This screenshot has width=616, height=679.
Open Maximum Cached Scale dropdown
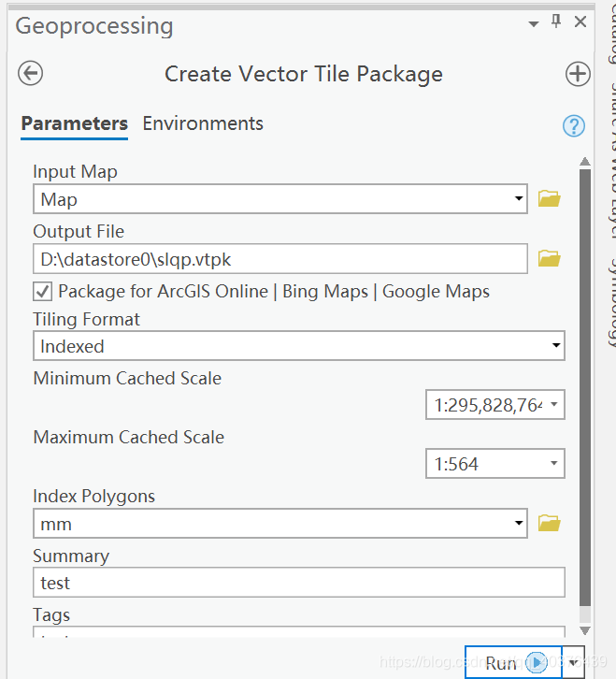pos(554,464)
